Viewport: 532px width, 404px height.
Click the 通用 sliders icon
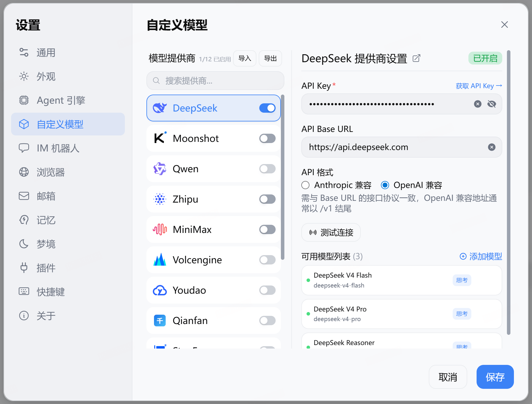click(x=24, y=53)
